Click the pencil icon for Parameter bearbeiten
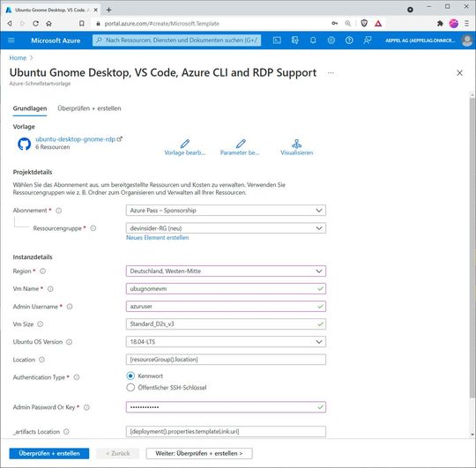 (241, 144)
